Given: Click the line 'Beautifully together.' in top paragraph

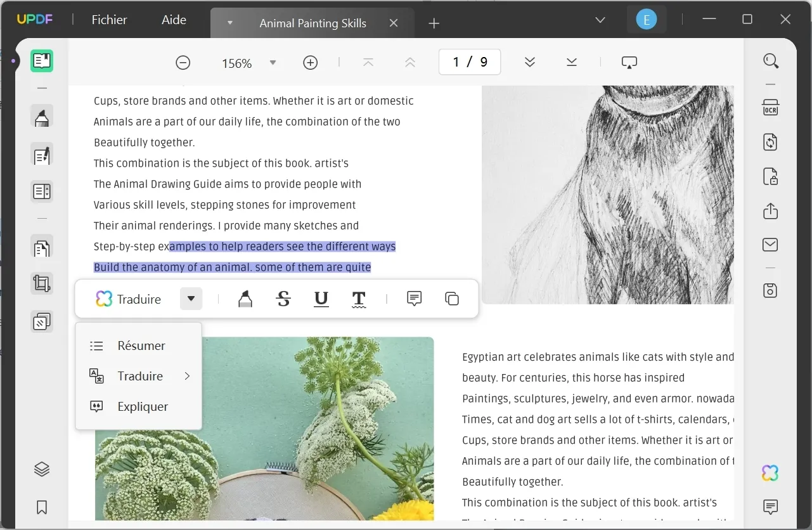Looking at the screenshot, I should [145, 142].
